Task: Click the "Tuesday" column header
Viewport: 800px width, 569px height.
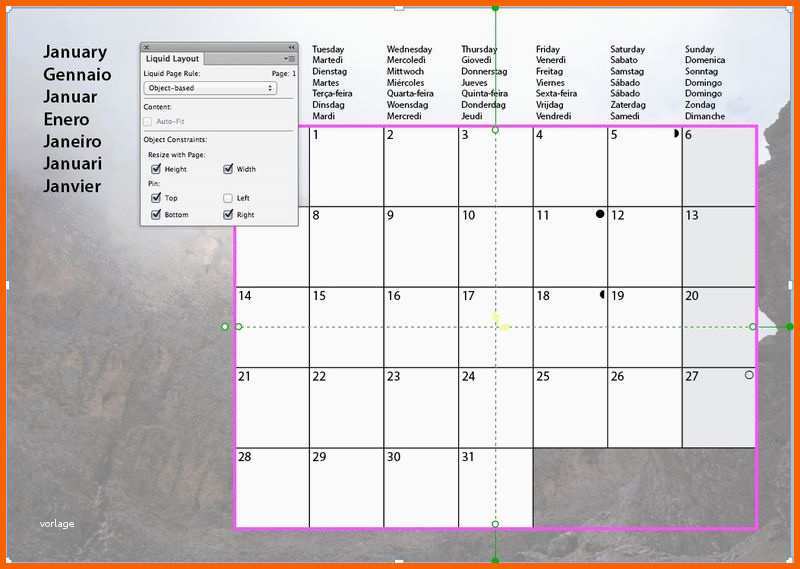Action: click(328, 49)
